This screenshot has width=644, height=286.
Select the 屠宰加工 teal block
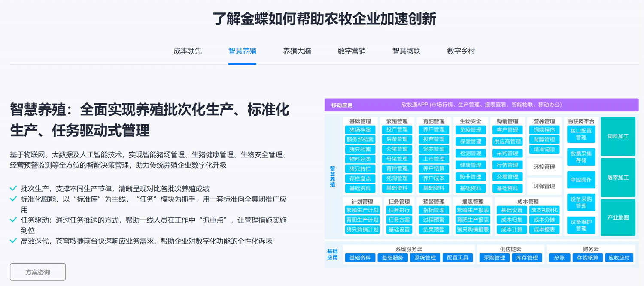pyautogui.click(x=618, y=177)
